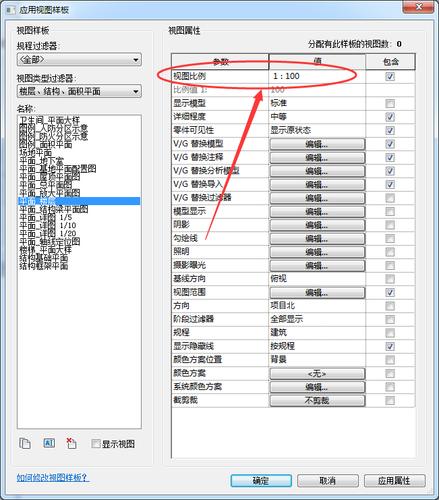Enable include checkbox for 规程

pos(390,333)
